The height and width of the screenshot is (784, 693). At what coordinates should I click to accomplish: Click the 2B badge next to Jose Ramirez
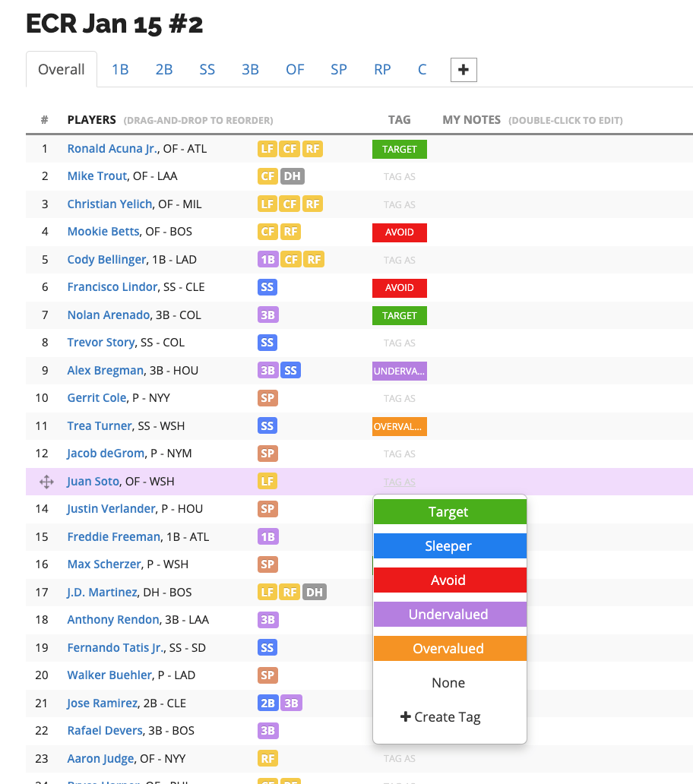pyautogui.click(x=267, y=703)
